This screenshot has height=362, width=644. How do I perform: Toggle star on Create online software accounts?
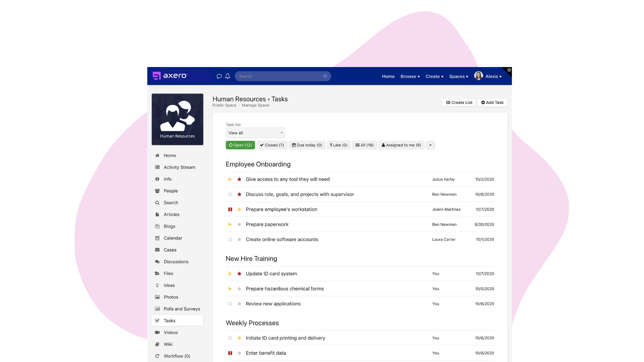239,240
